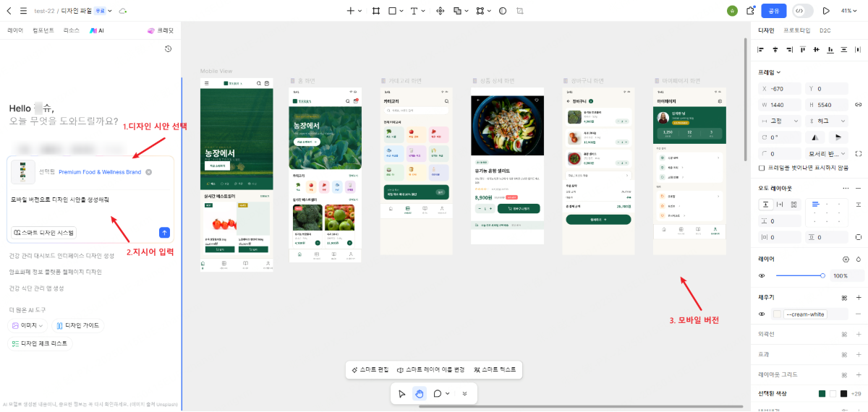Open the hamburger main menu
Viewport: 868px width, 412px height.
pyautogui.click(x=23, y=11)
